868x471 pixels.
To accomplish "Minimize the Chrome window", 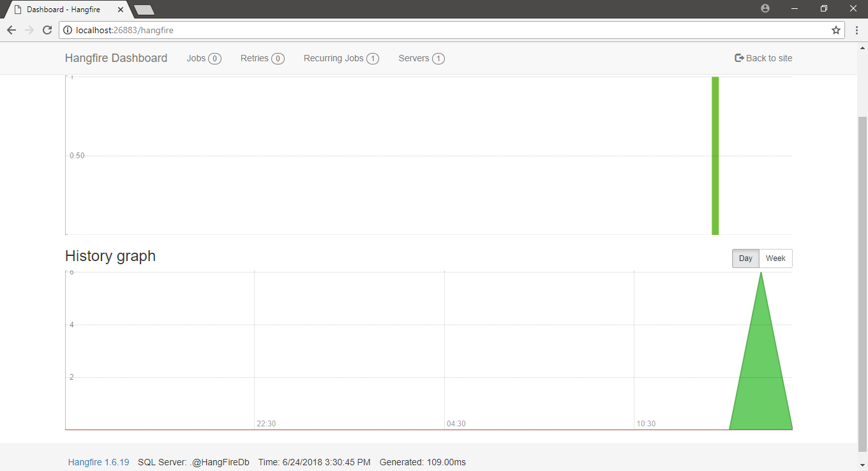I will point(795,8).
